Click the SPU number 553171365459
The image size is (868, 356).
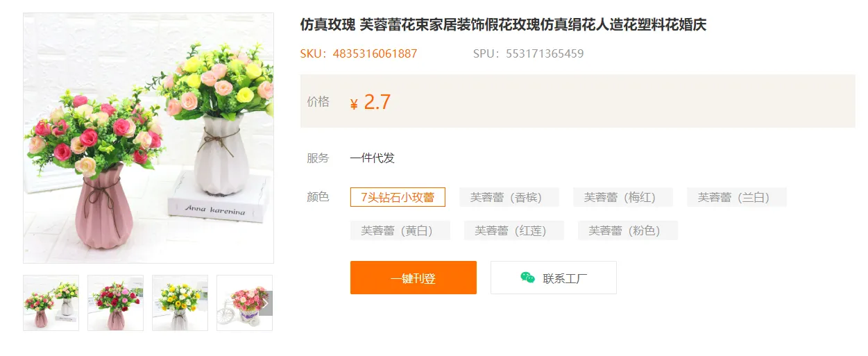click(x=545, y=53)
